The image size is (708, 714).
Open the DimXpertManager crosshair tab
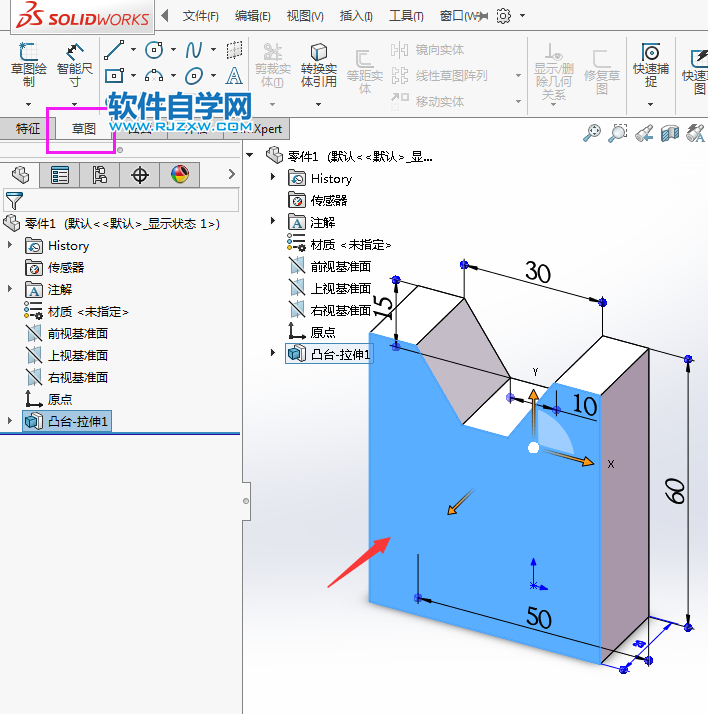[x=140, y=174]
